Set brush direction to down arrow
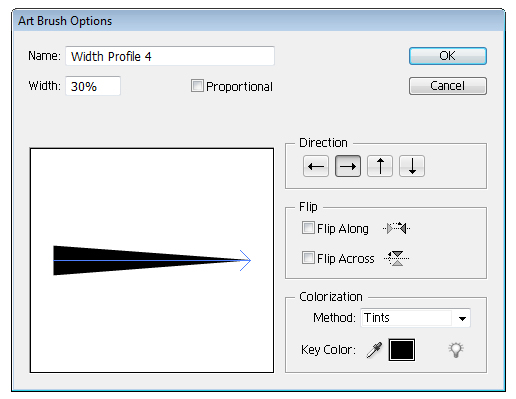 tap(412, 166)
